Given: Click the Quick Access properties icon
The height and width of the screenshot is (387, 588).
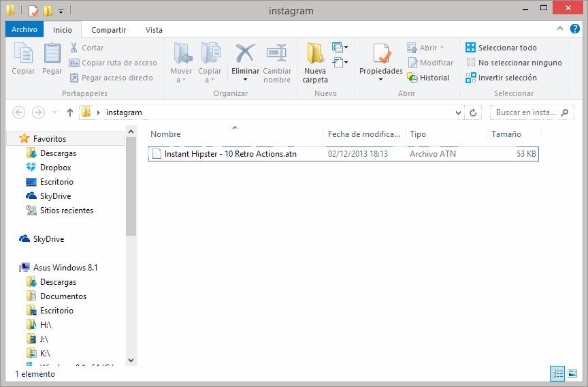Looking at the screenshot, I should pyautogui.click(x=33, y=10).
